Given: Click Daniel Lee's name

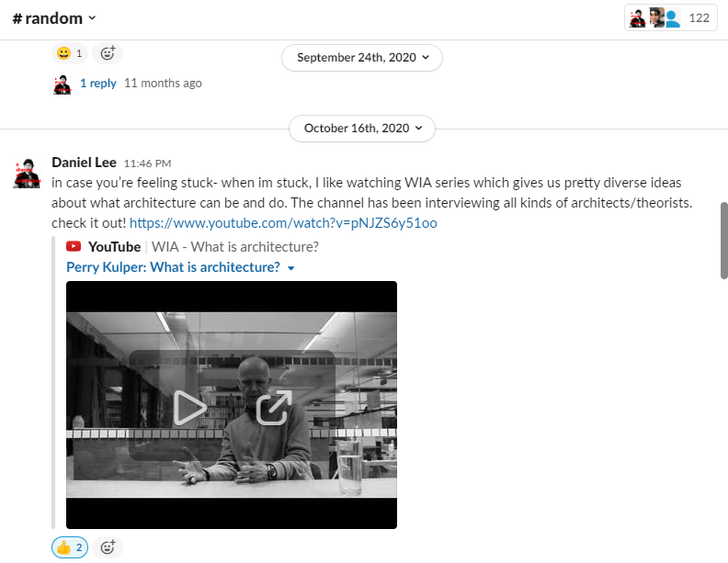Looking at the screenshot, I should click(x=84, y=163).
